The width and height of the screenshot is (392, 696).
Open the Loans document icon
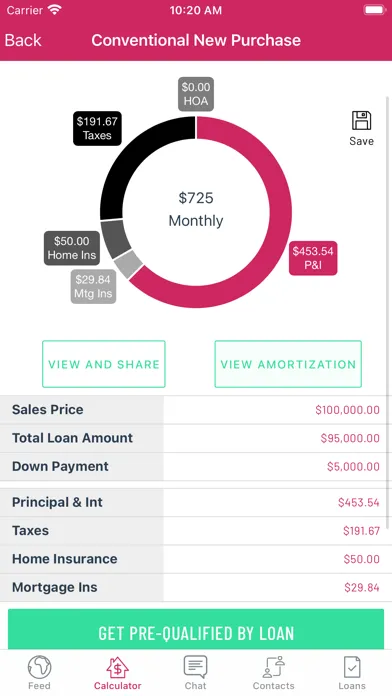pyautogui.click(x=352, y=667)
